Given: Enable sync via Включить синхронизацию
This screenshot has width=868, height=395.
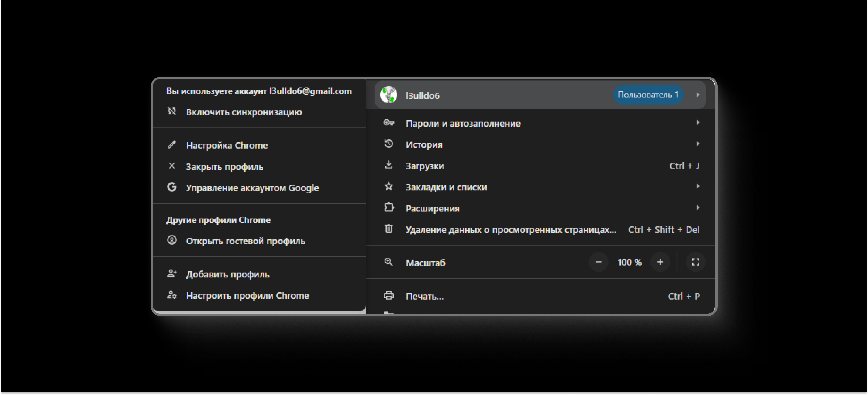Looking at the screenshot, I should (x=244, y=112).
